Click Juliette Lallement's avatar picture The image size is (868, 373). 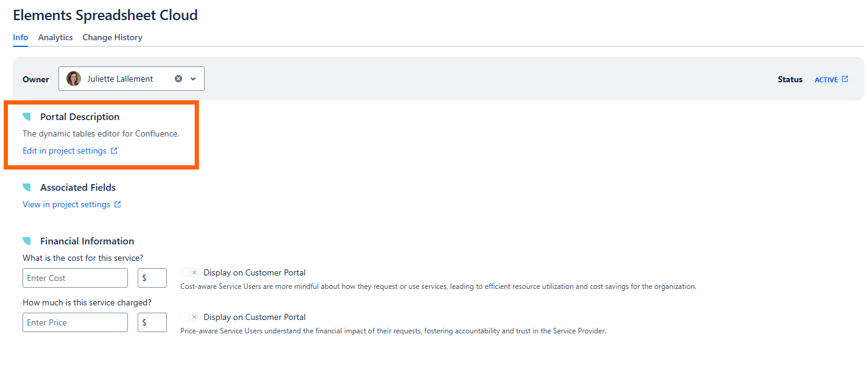(x=74, y=79)
